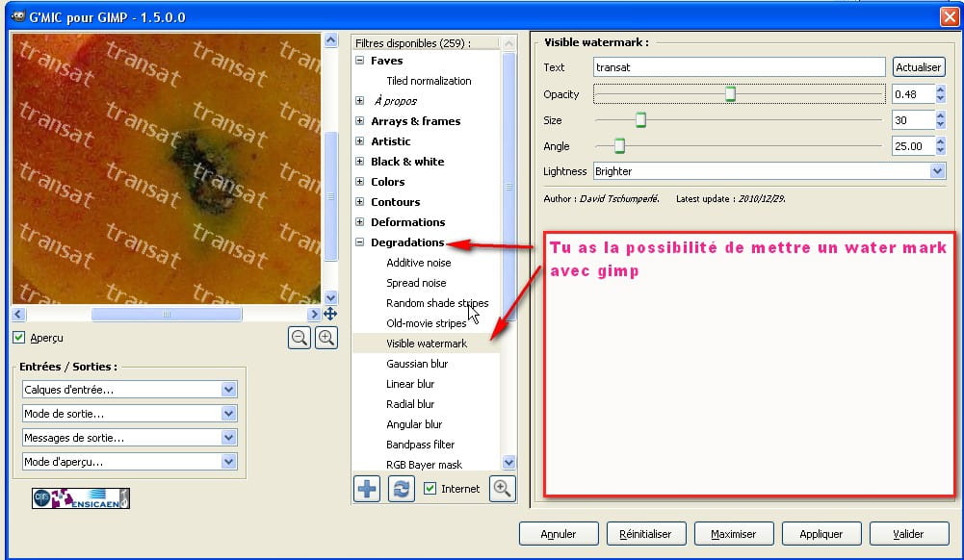This screenshot has width=964, height=560.
Task: Click the watermarked preview image
Action: (167, 168)
